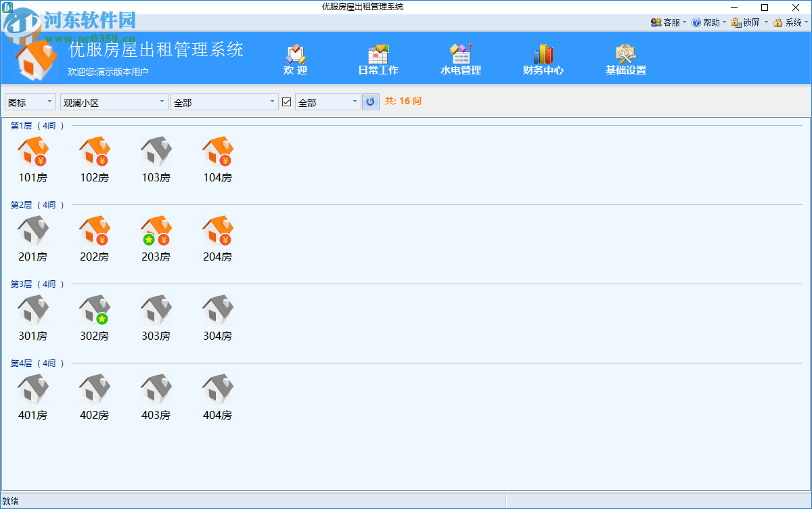Image resolution: width=812 pixels, height=509 pixels.
Task: Open the 财务中心 finance center
Action: point(543,58)
